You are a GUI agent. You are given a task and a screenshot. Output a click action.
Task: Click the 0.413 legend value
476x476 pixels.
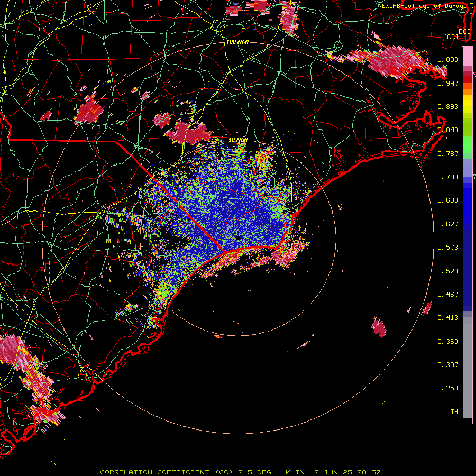pos(448,317)
